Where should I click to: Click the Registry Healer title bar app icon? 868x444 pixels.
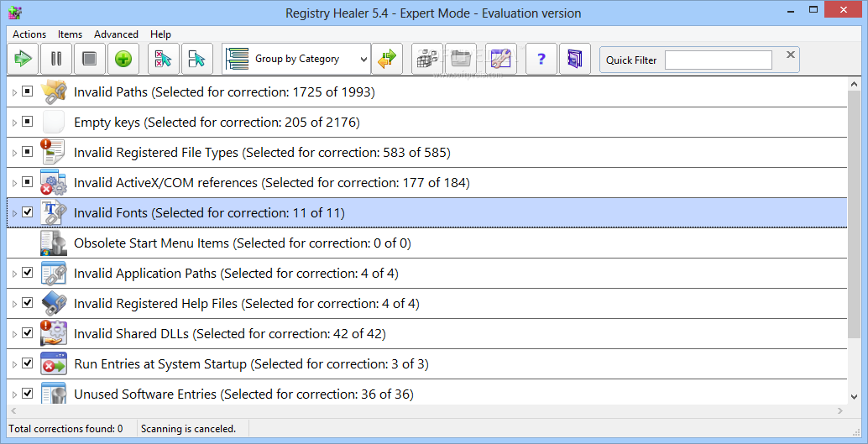click(15, 13)
